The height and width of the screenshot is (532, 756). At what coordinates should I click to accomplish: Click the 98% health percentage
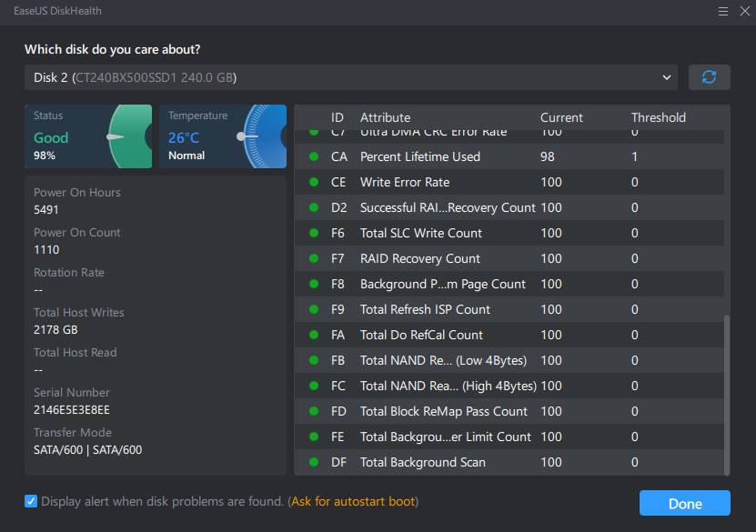[45, 156]
